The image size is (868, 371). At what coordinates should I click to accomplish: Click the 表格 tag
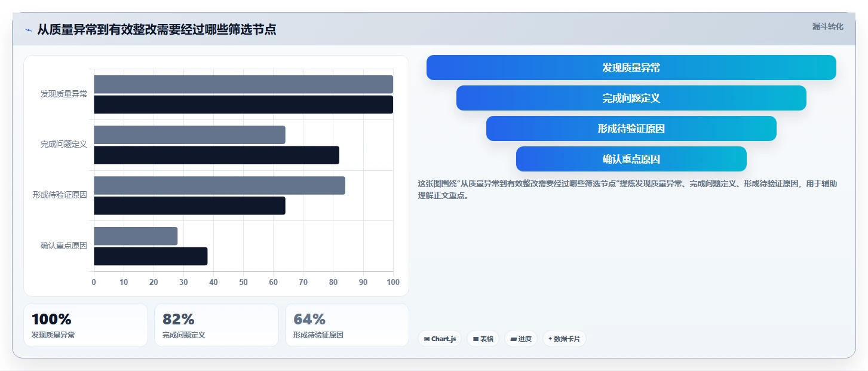pos(483,339)
